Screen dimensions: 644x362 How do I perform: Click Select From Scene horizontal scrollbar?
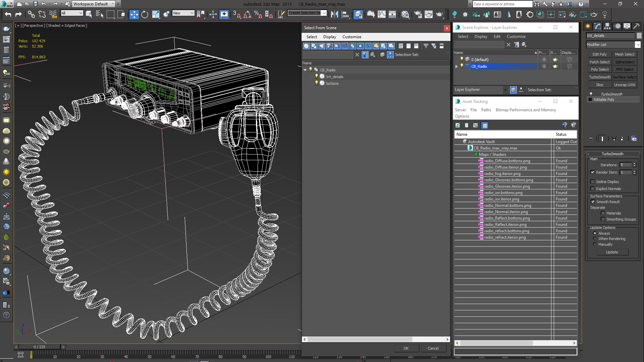point(360,340)
